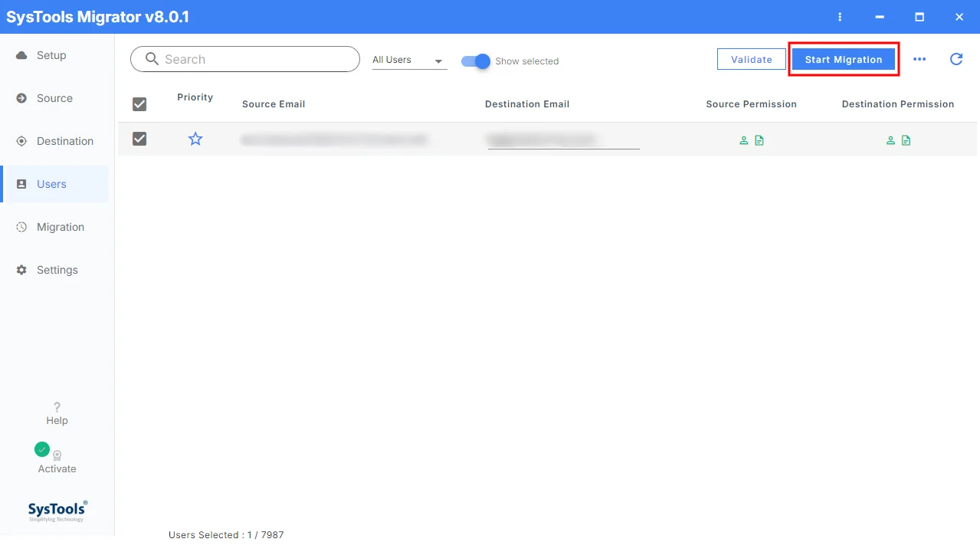Click the Destination Permission document icon
The height and width of the screenshot is (552, 980).
906,140
